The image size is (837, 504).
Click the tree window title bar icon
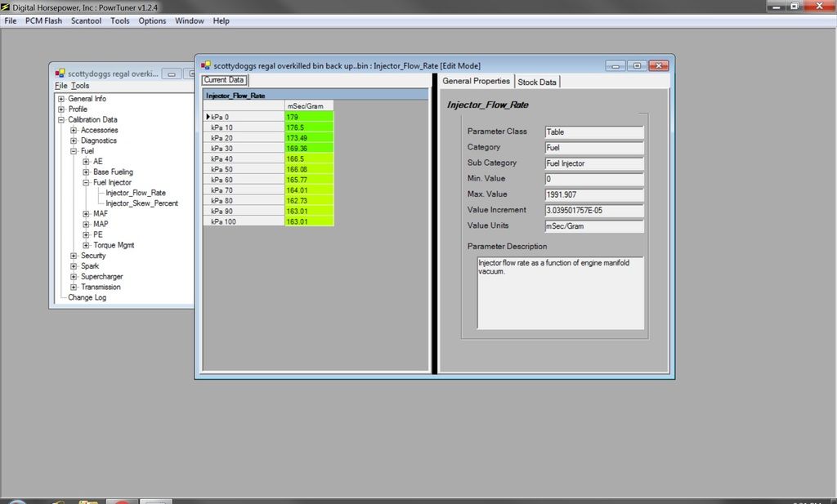(60, 73)
